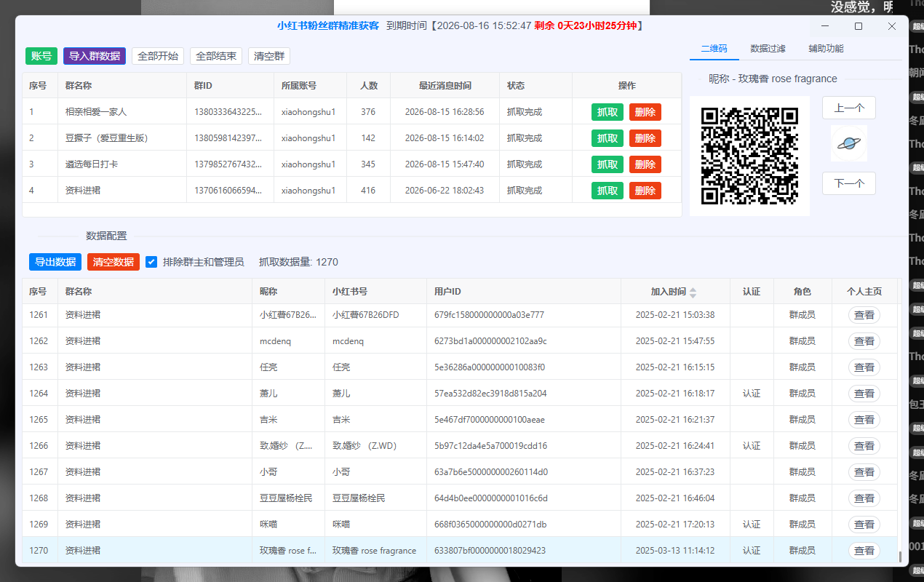Click the 导出数据 button

(x=55, y=262)
